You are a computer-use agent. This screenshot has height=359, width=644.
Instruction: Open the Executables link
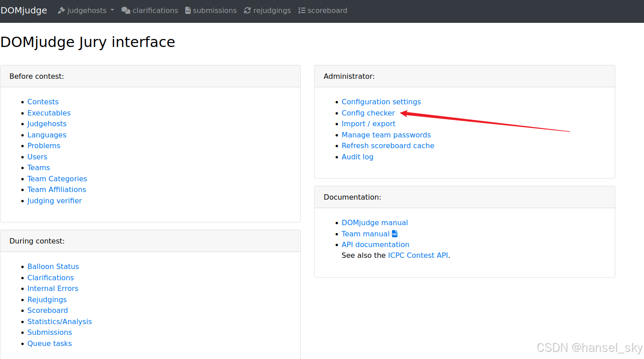49,113
